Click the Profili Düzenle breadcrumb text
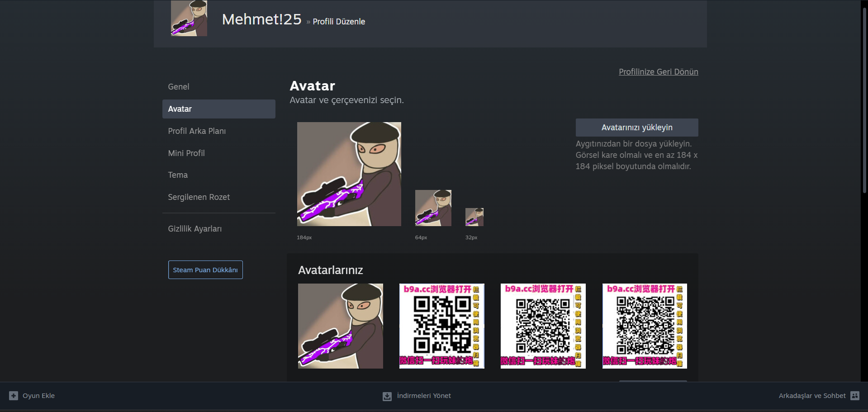The width and height of the screenshot is (868, 412). pos(339,22)
